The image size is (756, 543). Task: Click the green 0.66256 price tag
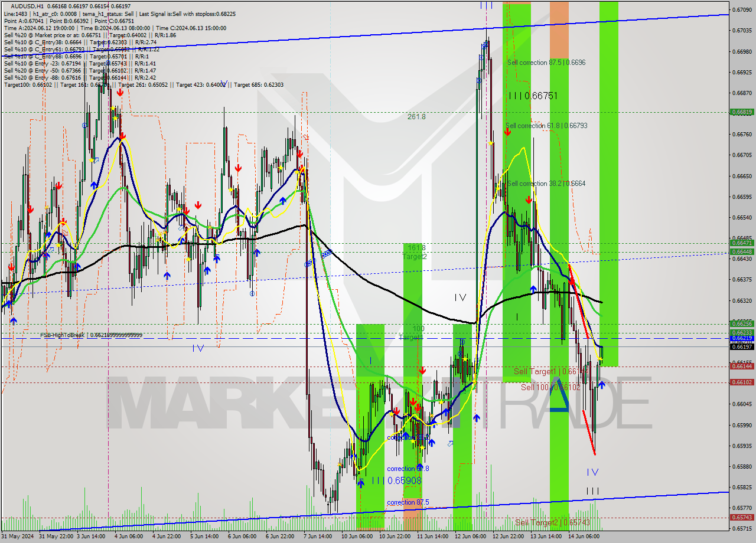click(742, 323)
